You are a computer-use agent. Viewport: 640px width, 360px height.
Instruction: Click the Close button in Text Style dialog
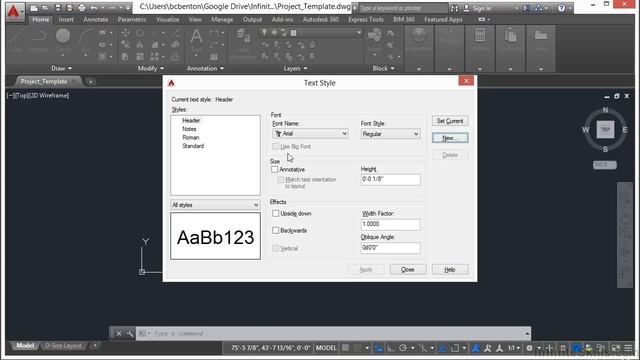coord(408,269)
